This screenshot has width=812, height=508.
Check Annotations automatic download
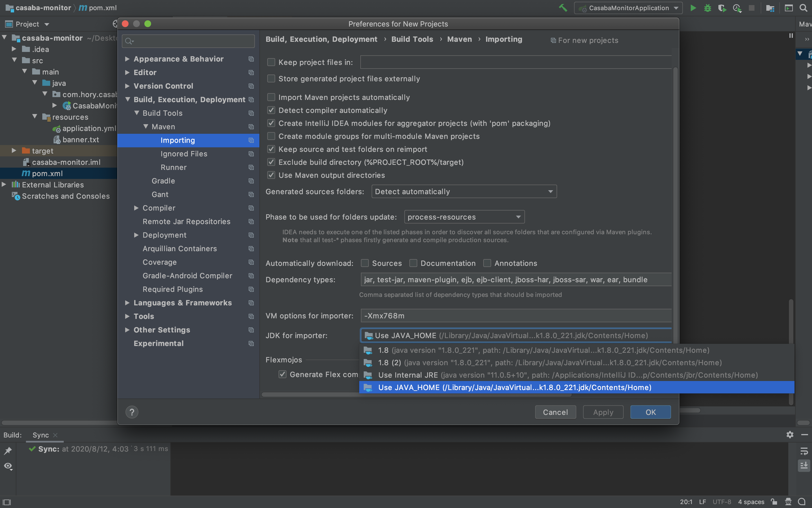(x=487, y=263)
